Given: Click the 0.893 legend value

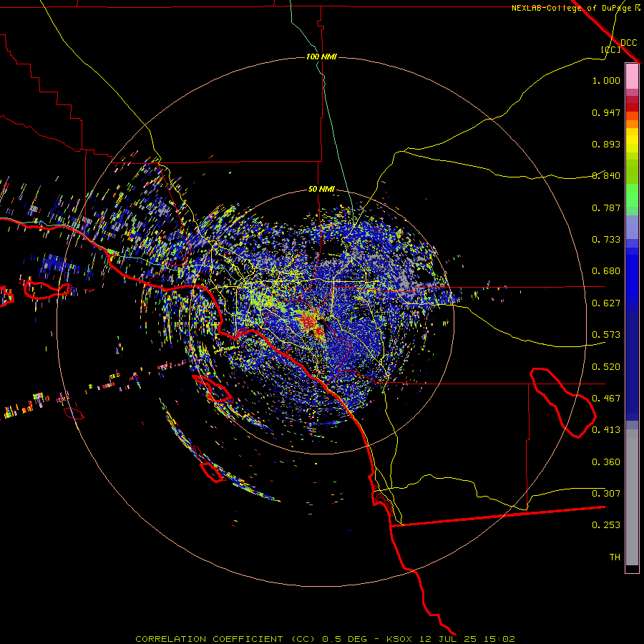Looking at the screenshot, I should click(x=606, y=144).
